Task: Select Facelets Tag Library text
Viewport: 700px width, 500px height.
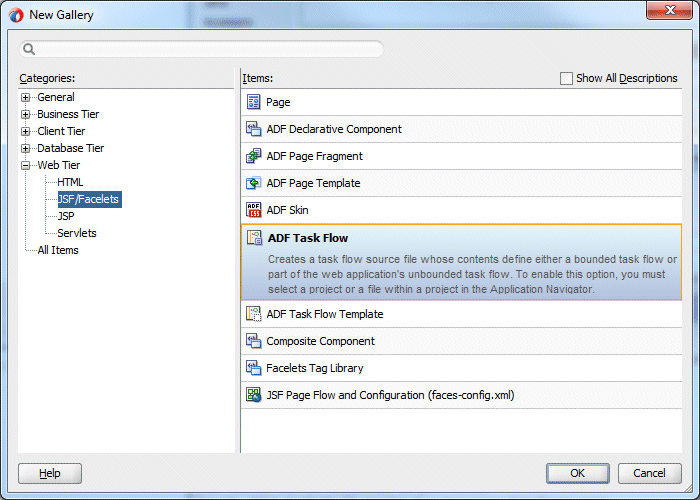Action: point(314,368)
